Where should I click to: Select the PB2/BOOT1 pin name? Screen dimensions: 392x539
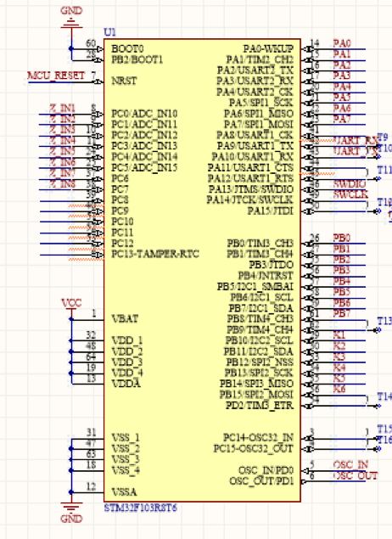[x=137, y=59]
